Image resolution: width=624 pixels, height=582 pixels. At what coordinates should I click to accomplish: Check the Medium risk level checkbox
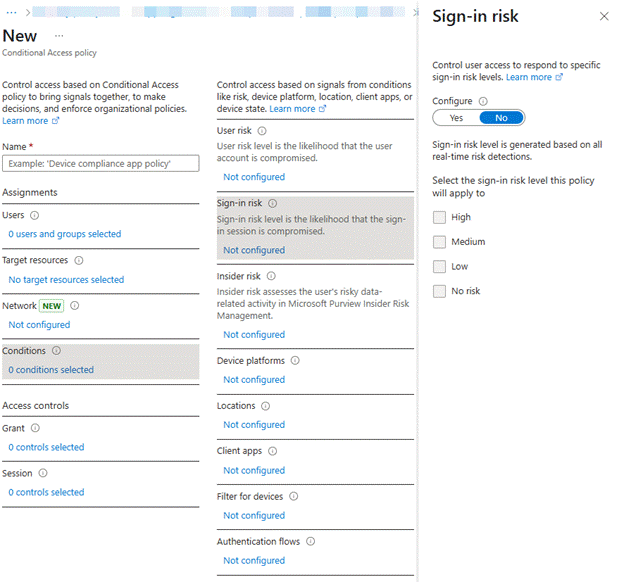439,242
